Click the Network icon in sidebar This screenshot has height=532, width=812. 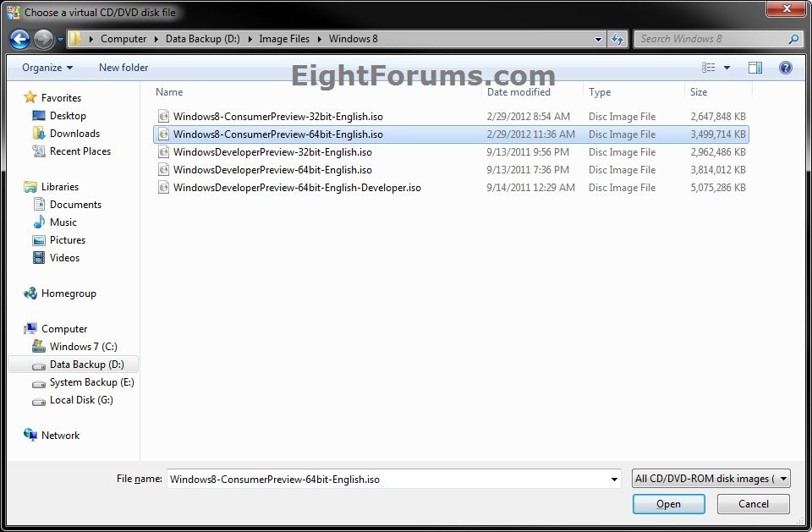(x=30, y=435)
